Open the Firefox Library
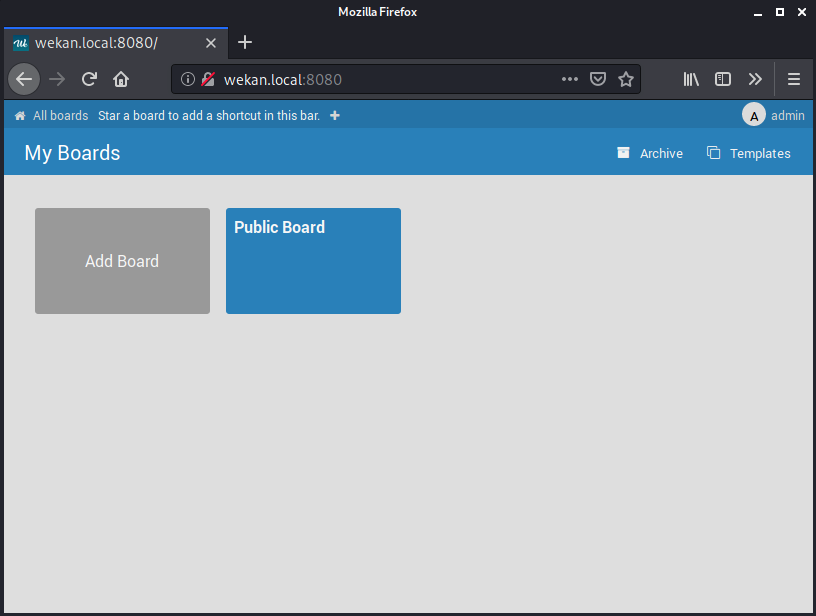 click(690, 79)
